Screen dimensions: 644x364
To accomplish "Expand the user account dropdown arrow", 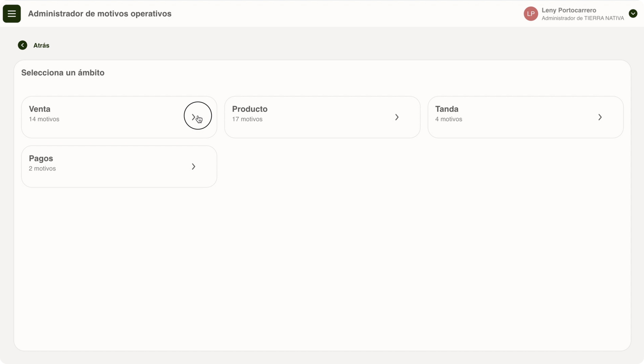I will [x=633, y=14].
